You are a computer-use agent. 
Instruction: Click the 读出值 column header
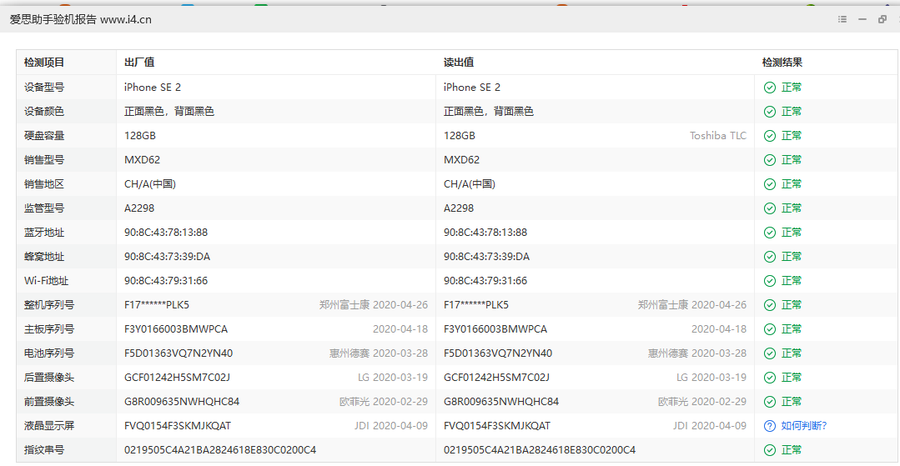tap(459, 62)
